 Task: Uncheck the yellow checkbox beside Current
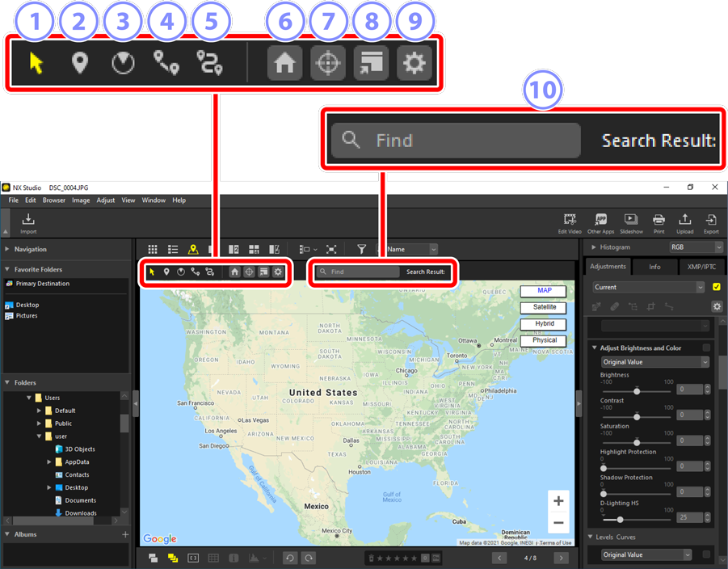[717, 287]
